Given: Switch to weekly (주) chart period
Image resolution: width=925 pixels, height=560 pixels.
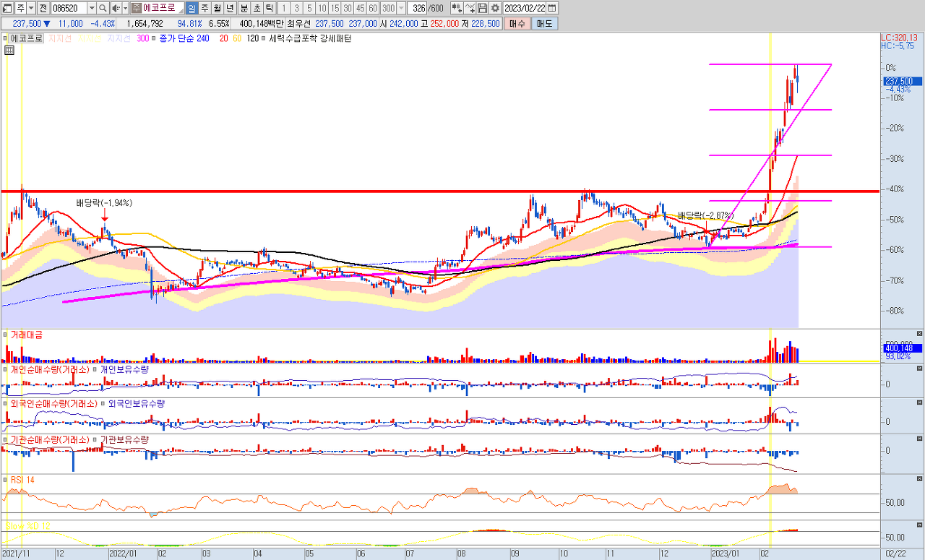Looking at the screenshot, I should pos(205,8).
